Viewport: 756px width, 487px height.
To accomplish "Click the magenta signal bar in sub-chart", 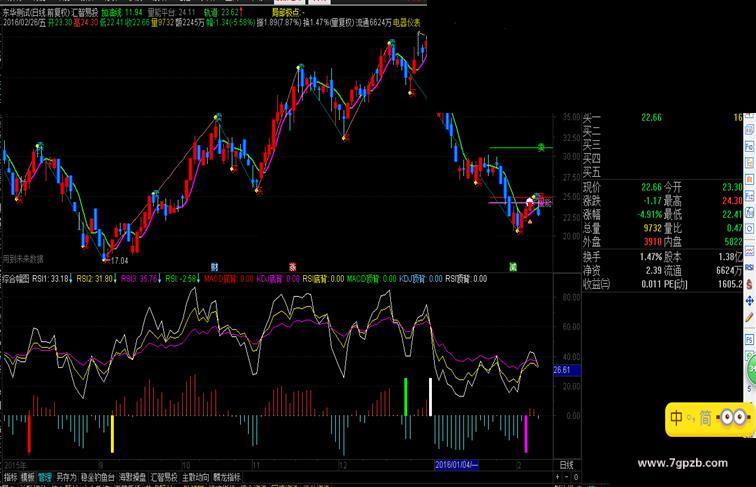I will (x=526, y=434).
